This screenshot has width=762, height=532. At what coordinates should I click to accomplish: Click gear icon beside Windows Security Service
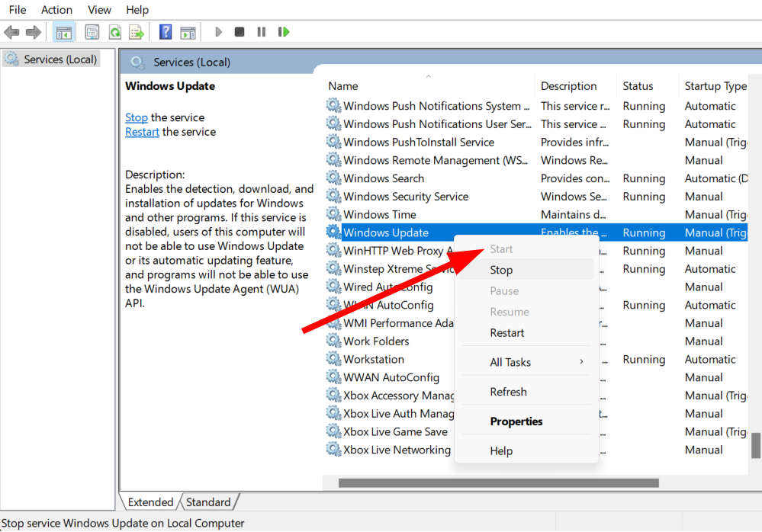coord(333,196)
